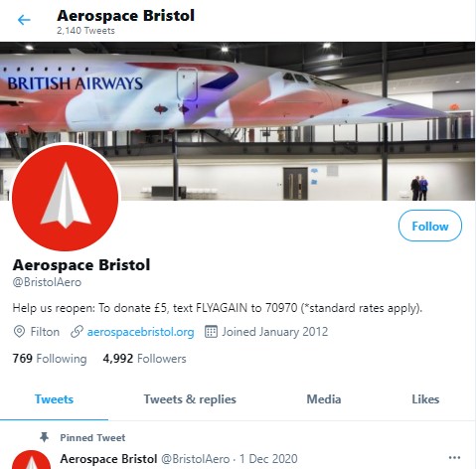Click the @BristolAero handle on the pinned tweet
Image resolution: width=476 pixels, height=469 pixels.
[195, 459]
